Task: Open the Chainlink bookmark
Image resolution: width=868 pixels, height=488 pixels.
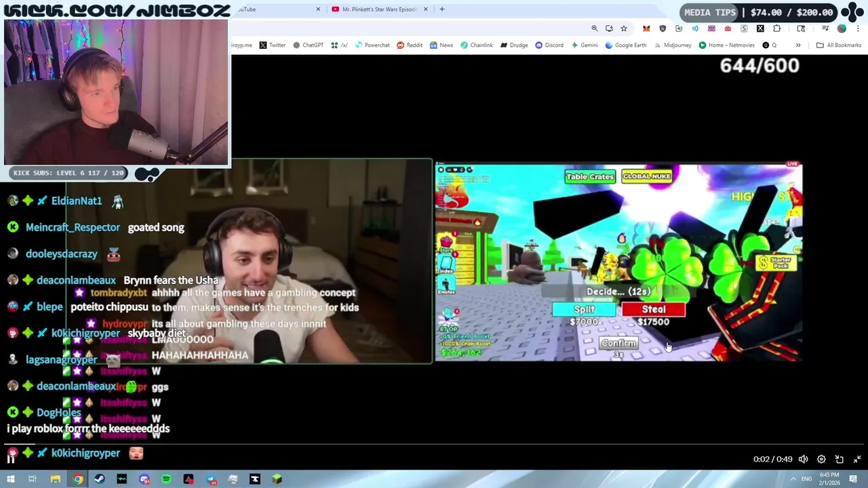Action: pos(477,45)
